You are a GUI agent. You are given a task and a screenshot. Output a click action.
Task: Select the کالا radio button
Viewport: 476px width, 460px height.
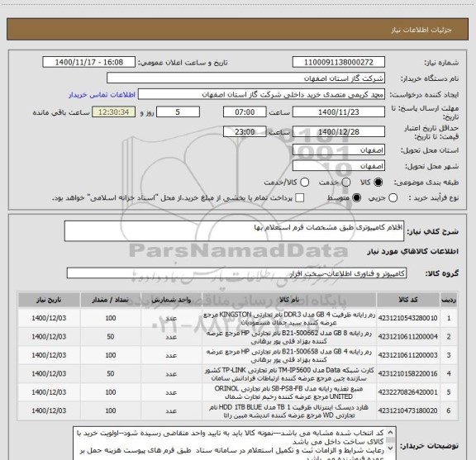tap(378, 183)
